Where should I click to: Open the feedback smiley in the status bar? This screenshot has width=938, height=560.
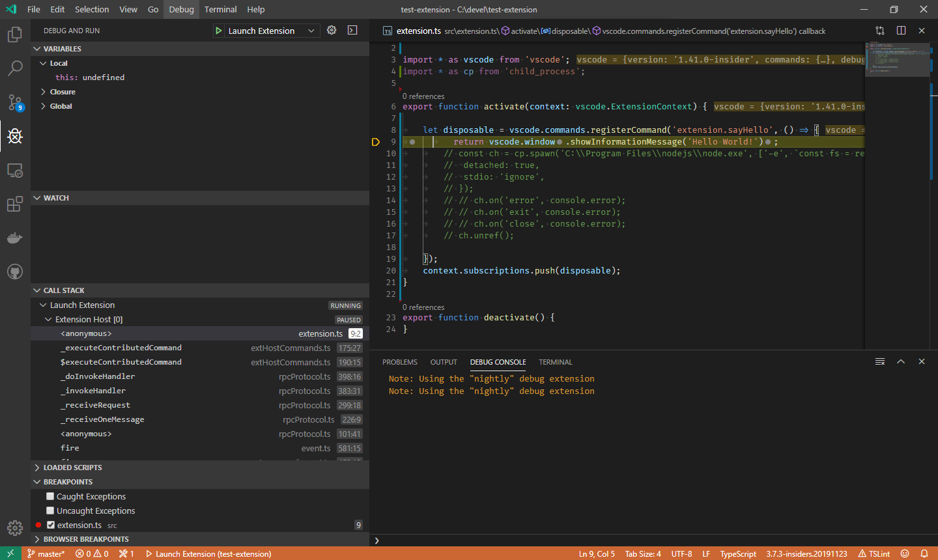pyautogui.click(x=905, y=553)
